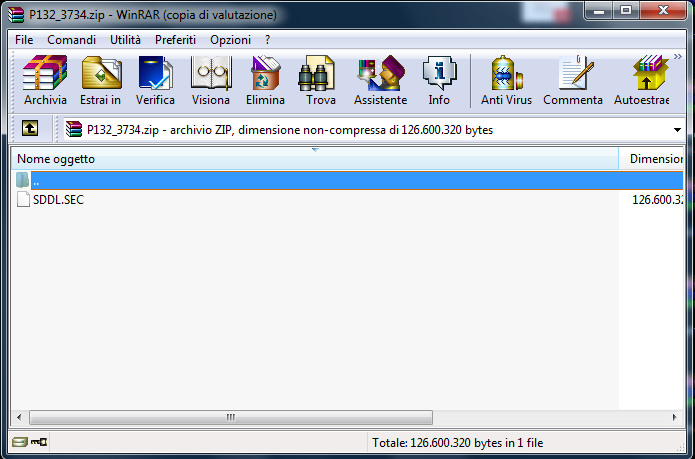Click the SDDL.SEC file icon

pyautogui.click(x=23, y=199)
